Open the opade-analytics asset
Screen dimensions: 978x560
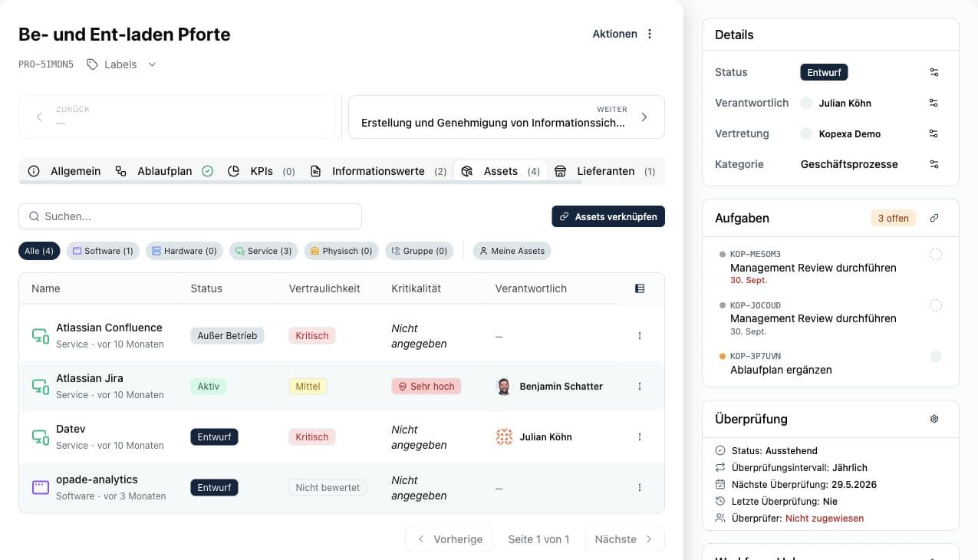tap(97, 479)
